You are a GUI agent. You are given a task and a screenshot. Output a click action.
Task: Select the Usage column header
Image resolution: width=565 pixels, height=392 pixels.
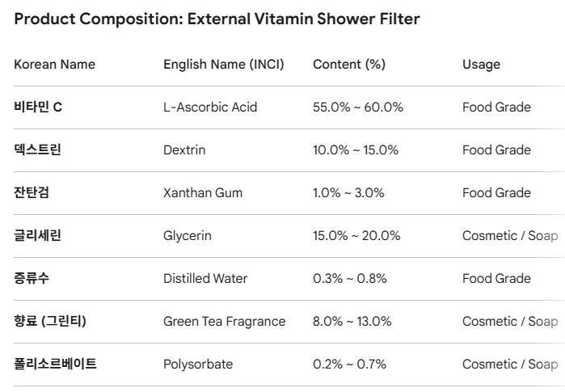(481, 64)
